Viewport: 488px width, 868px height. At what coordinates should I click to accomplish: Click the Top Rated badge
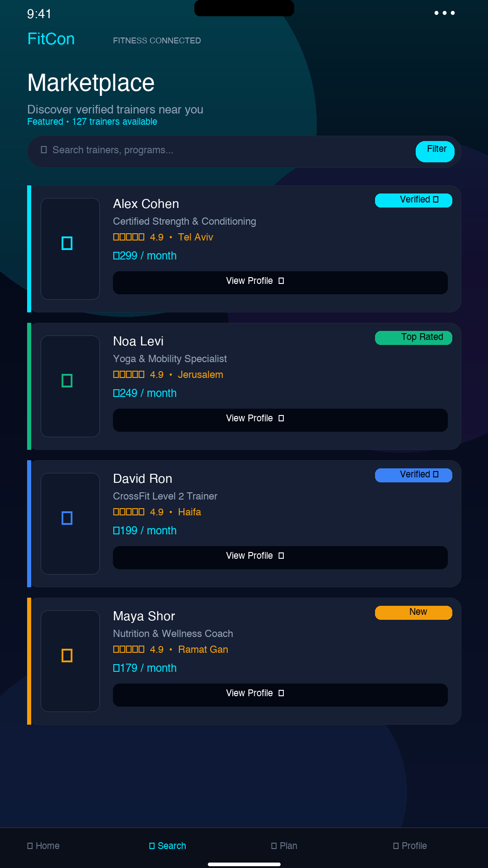[413, 338]
